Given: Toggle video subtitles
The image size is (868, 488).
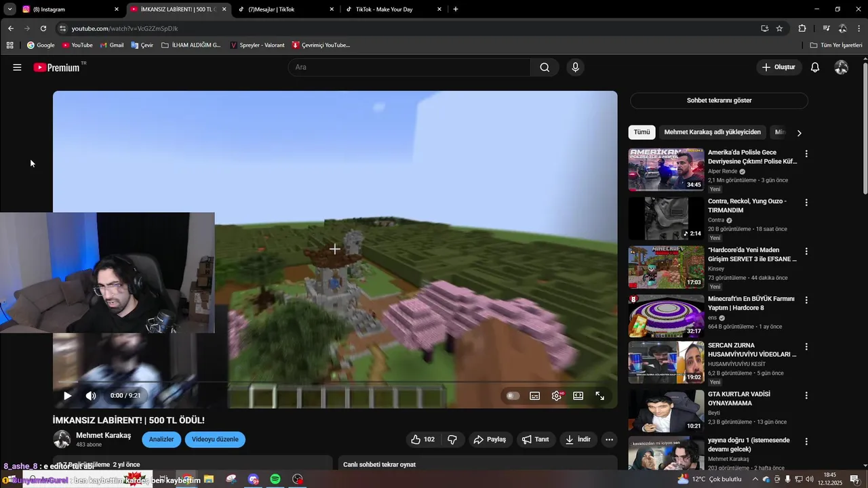Looking at the screenshot, I should tap(534, 396).
